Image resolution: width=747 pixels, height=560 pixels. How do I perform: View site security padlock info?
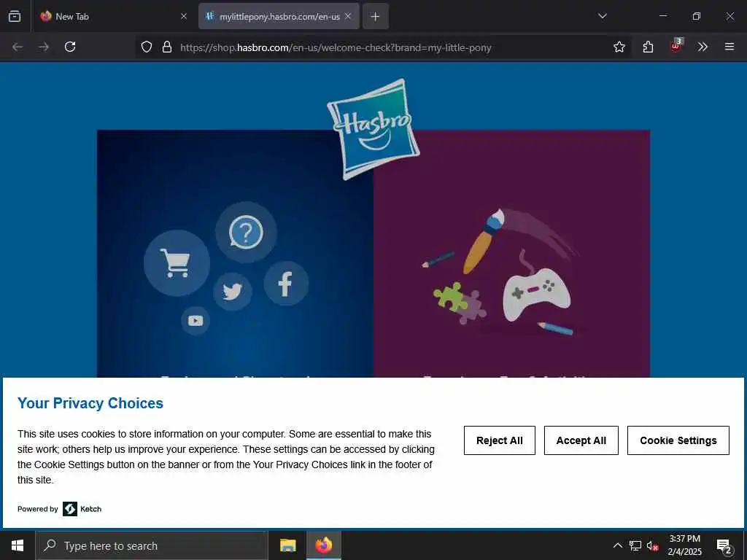click(167, 47)
